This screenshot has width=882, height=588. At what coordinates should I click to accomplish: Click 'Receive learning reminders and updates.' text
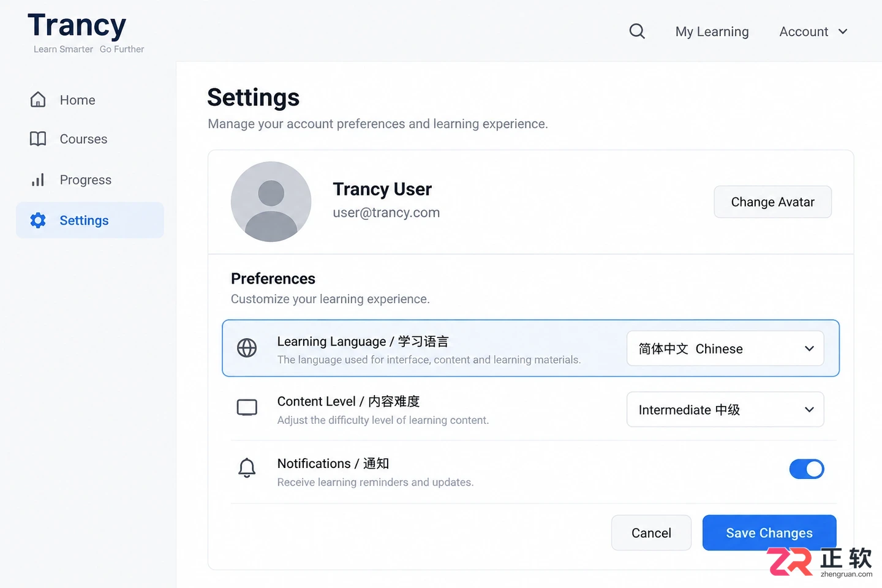click(375, 482)
